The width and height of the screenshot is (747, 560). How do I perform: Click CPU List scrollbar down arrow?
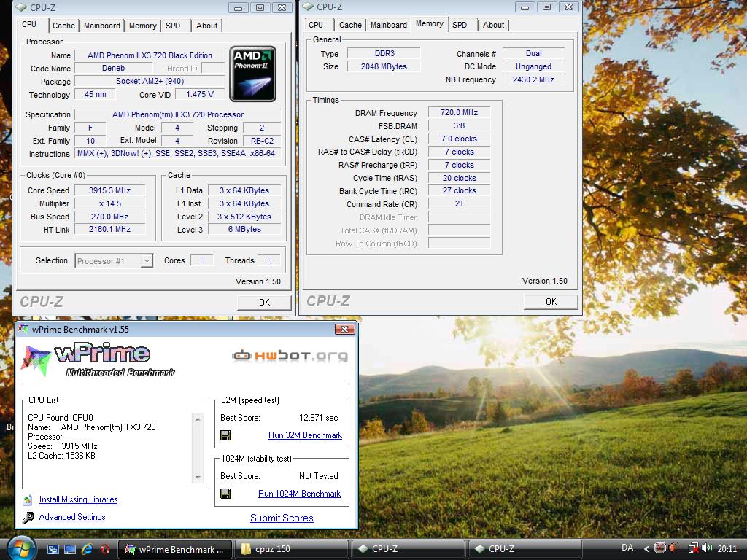pyautogui.click(x=198, y=477)
